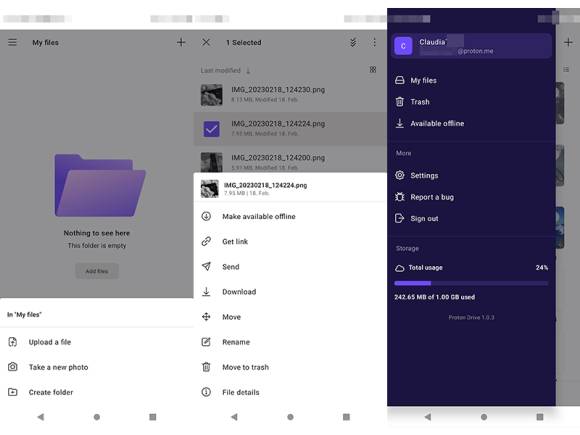Open the IMG_20230218_124230.png thumbnail
This screenshot has height=435, width=580.
click(x=212, y=95)
